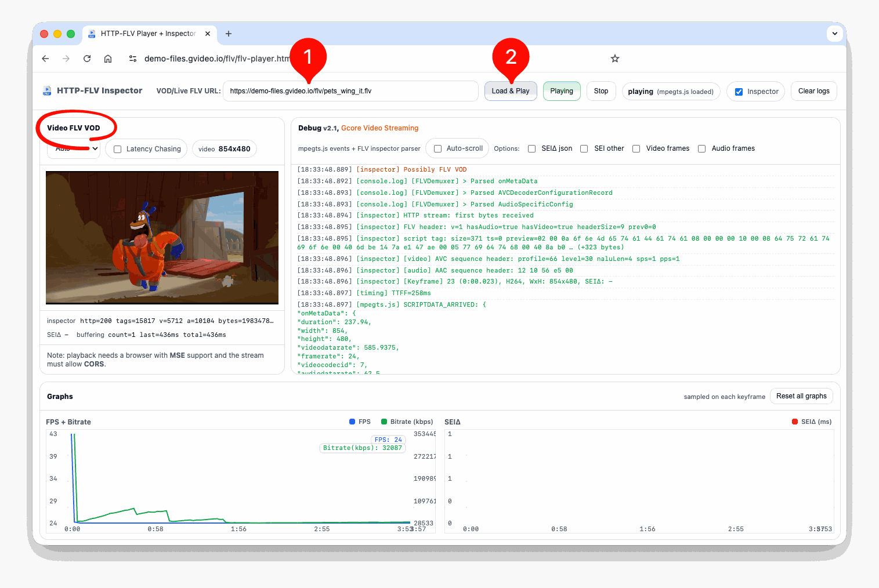This screenshot has width=879, height=588.
Task: Select the HTTP-FLV Player + Inspector tab
Action: coord(149,34)
